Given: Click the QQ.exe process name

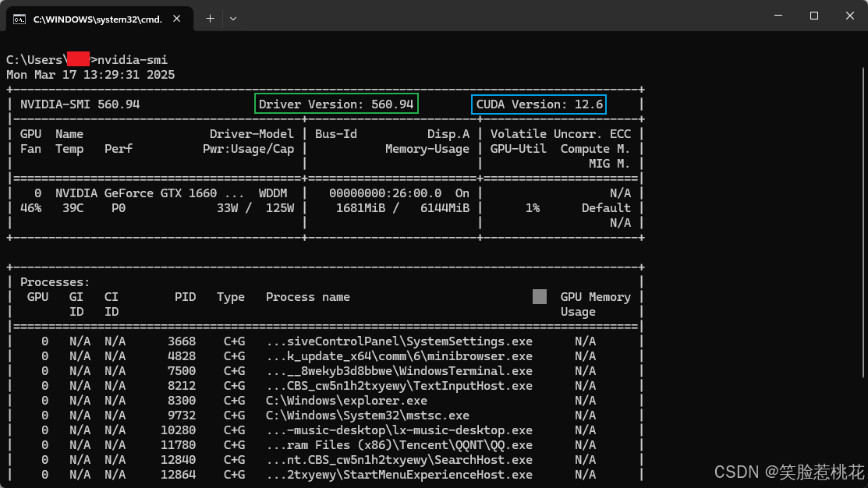Looking at the screenshot, I should click(x=399, y=445).
